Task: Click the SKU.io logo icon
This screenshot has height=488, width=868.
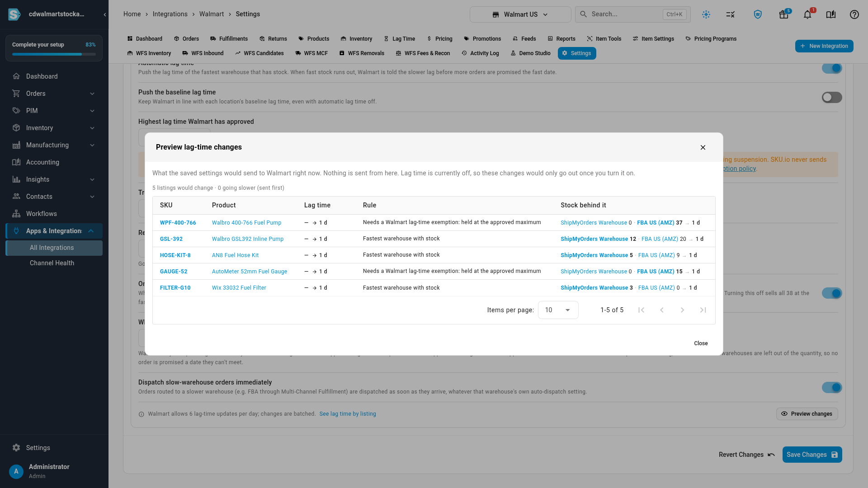Action: click(x=14, y=14)
